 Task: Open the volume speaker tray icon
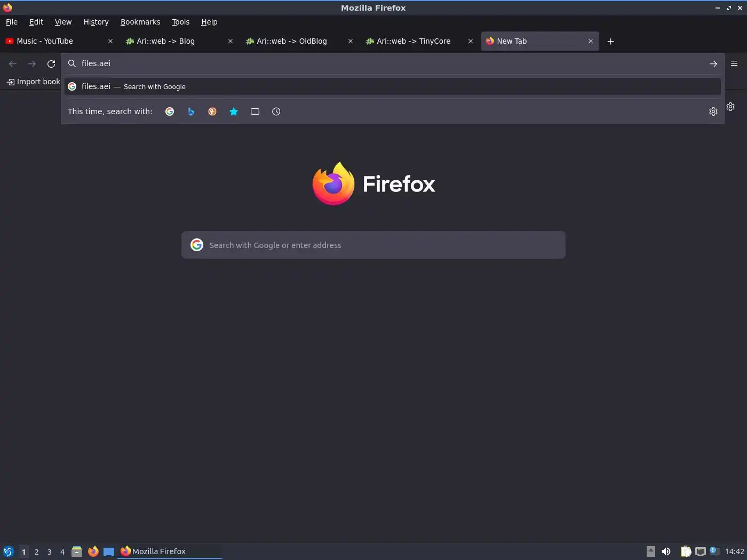(x=666, y=551)
